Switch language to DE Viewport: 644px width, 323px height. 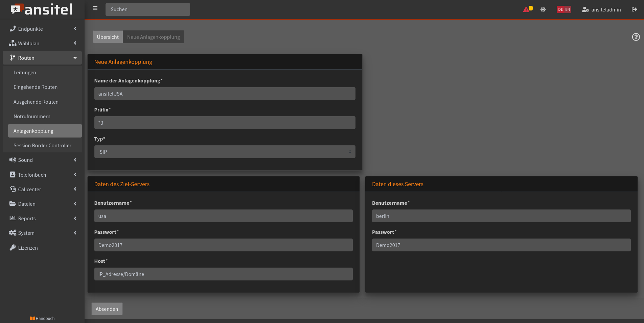560,9
